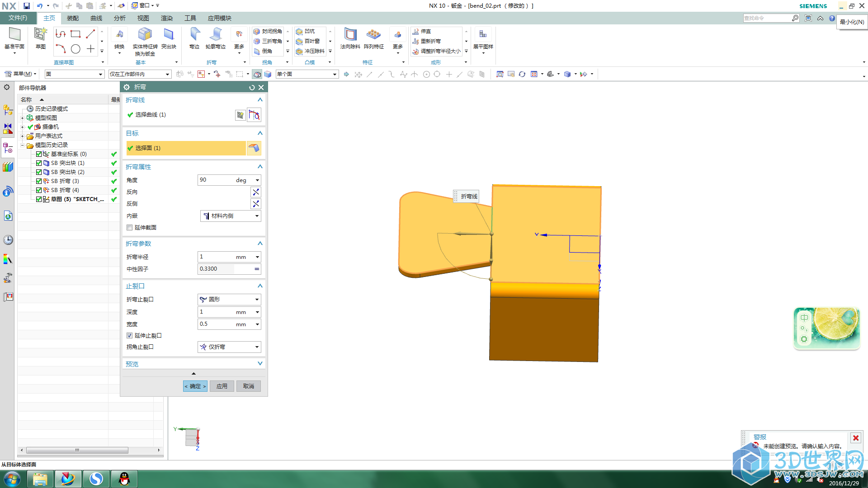Reset the 折弯 dialog

pos(252,88)
